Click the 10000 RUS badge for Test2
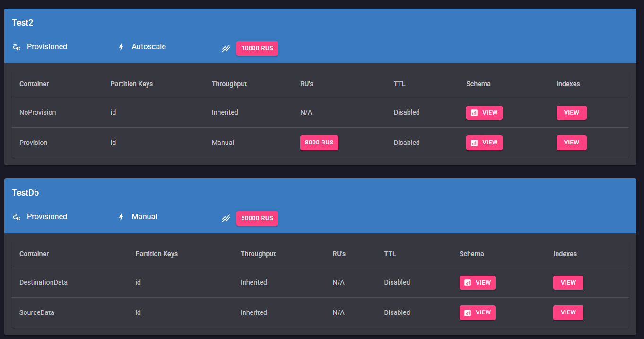Screen dimensions: 644x339 tap(257, 48)
